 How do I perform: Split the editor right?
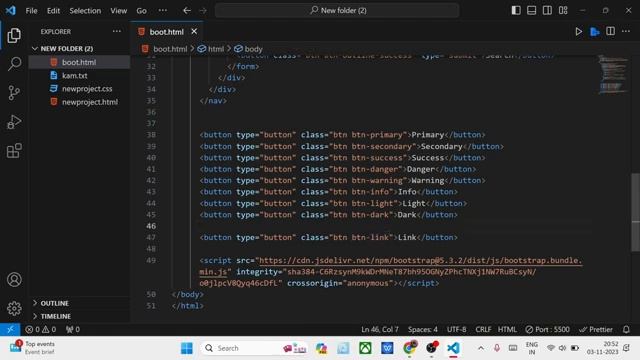point(610,31)
